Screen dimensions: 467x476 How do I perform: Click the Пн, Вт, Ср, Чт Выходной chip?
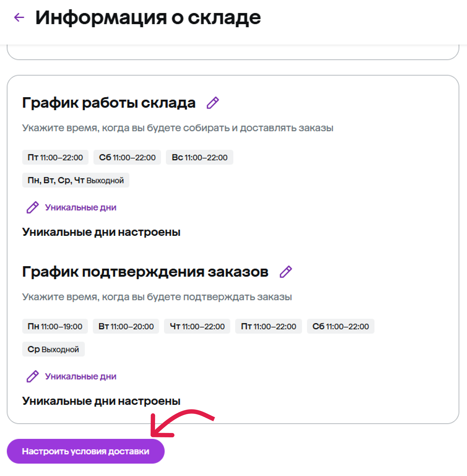(76, 180)
